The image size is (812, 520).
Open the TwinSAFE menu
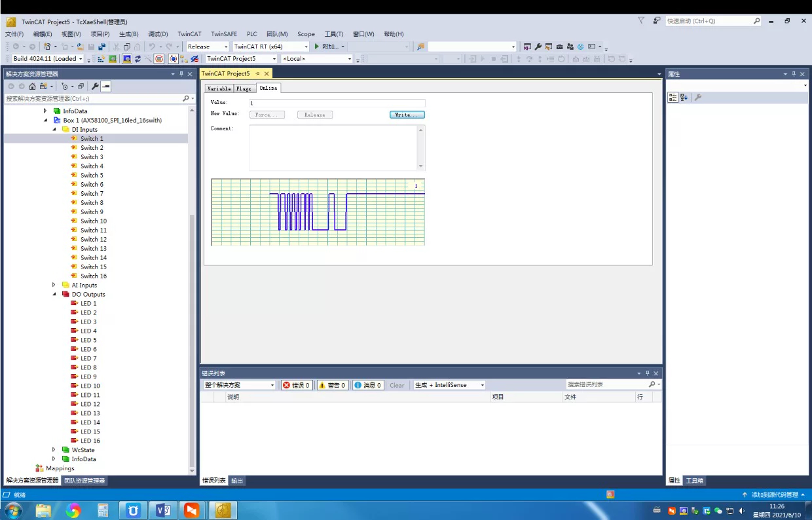point(224,34)
